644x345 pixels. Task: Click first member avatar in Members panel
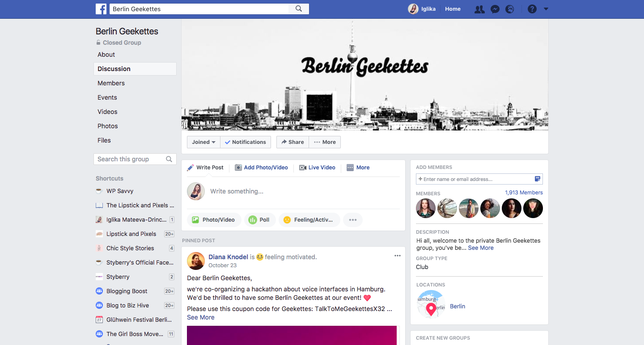pyautogui.click(x=426, y=208)
